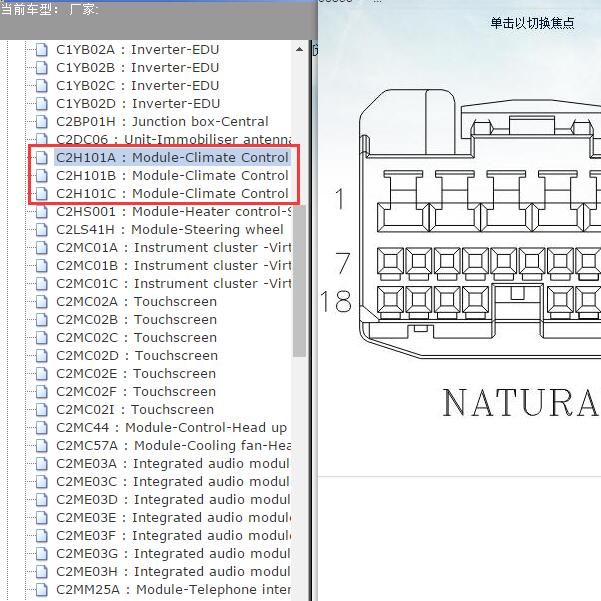This screenshot has width=601, height=601.
Task: Click document icon beside C2MC02C Touchscreen
Action: pyautogui.click(x=41, y=338)
